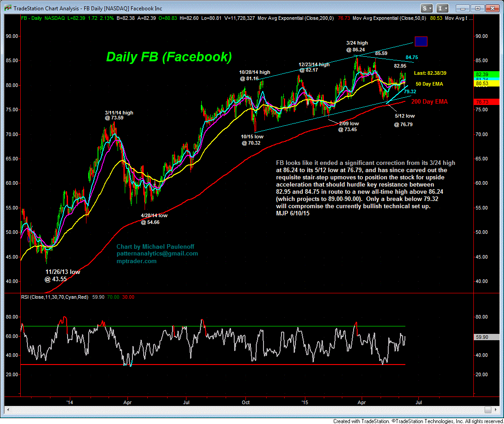Click the red '30.00' RSI oversold value

click(128, 297)
